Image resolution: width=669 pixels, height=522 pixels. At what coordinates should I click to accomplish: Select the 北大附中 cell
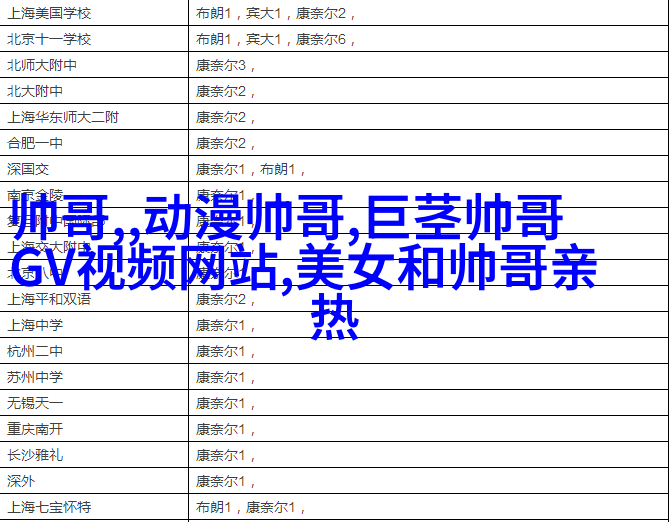(94, 91)
